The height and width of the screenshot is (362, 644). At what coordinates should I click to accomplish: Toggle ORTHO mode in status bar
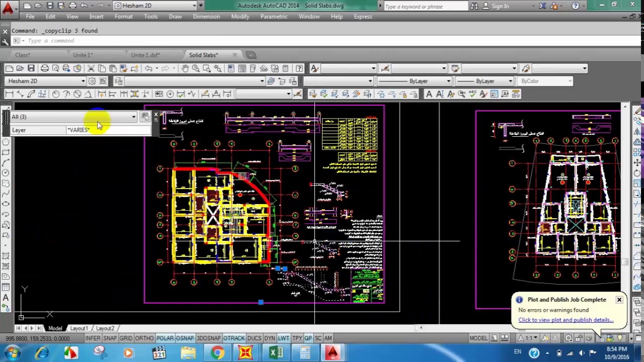pos(144,338)
